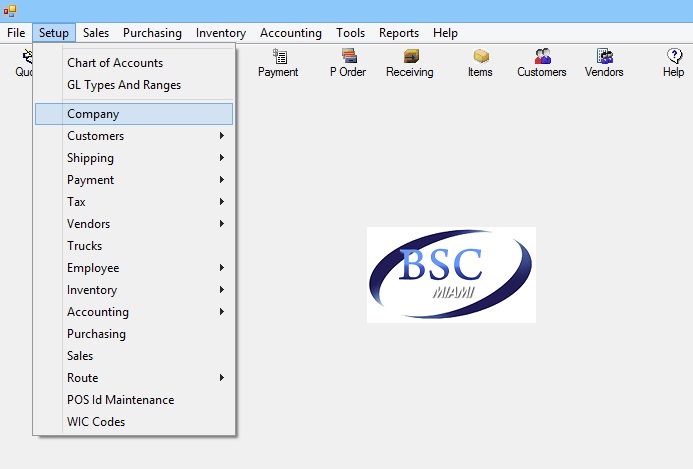Expand the Payment submenu in Setup
The height and width of the screenshot is (469, 693).
coord(134,180)
